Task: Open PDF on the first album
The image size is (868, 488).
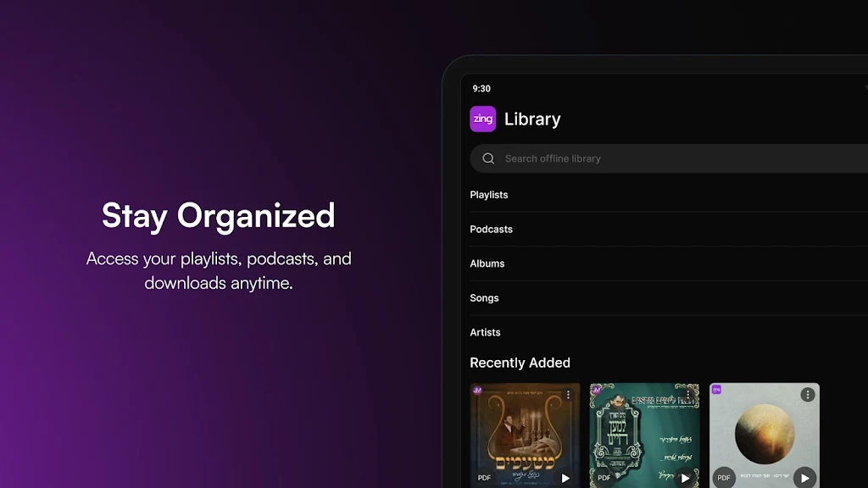Action: [x=485, y=478]
